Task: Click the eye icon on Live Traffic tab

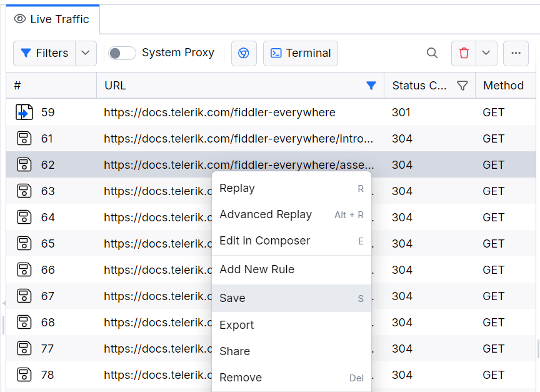Action: click(x=19, y=19)
